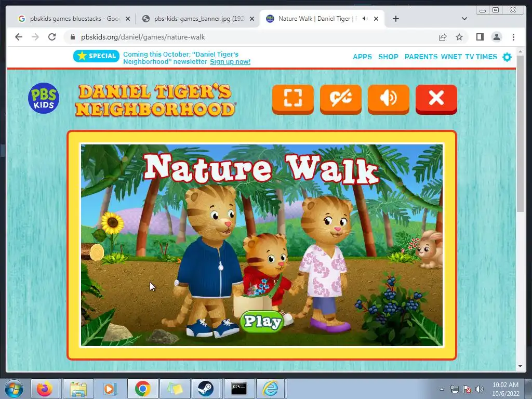532x399 pixels.
Task: Mute the Nature Walk tab audio icon
Action: coord(365,19)
